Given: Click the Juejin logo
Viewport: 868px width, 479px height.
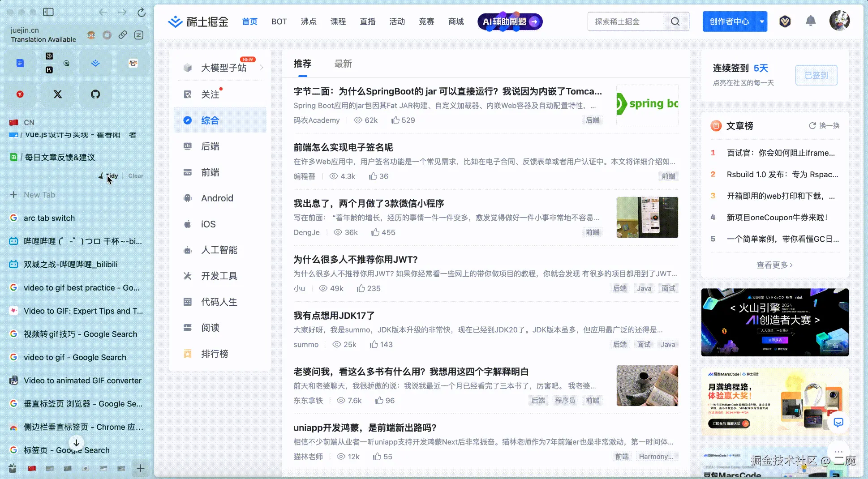Looking at the screenshot, I should click(x=198, y=21).
